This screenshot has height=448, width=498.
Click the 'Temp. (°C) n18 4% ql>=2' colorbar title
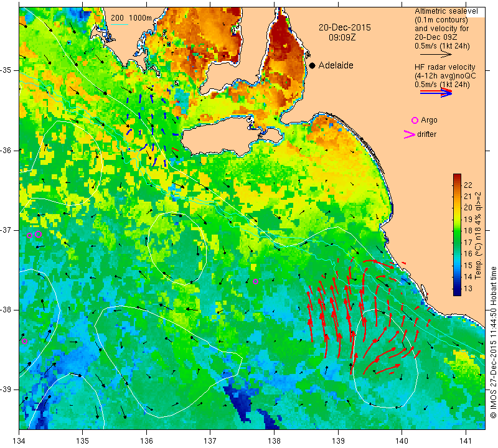click(x=478, y=235)
